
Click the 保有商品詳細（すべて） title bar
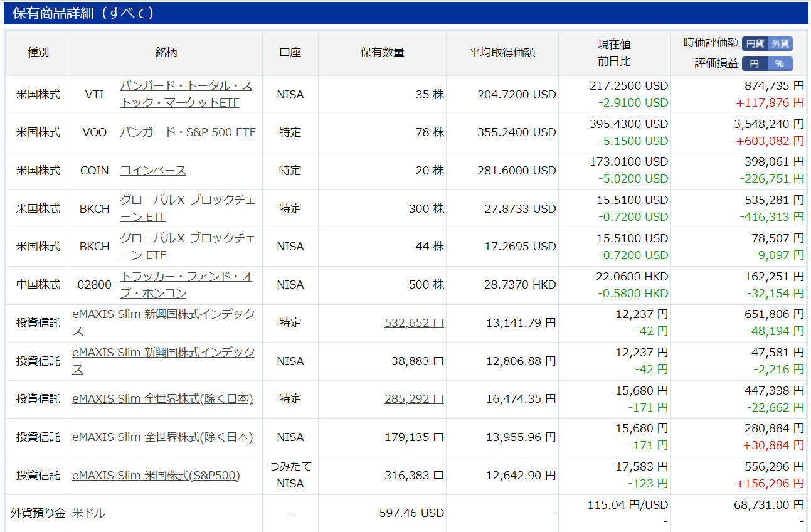pos(406,13)
